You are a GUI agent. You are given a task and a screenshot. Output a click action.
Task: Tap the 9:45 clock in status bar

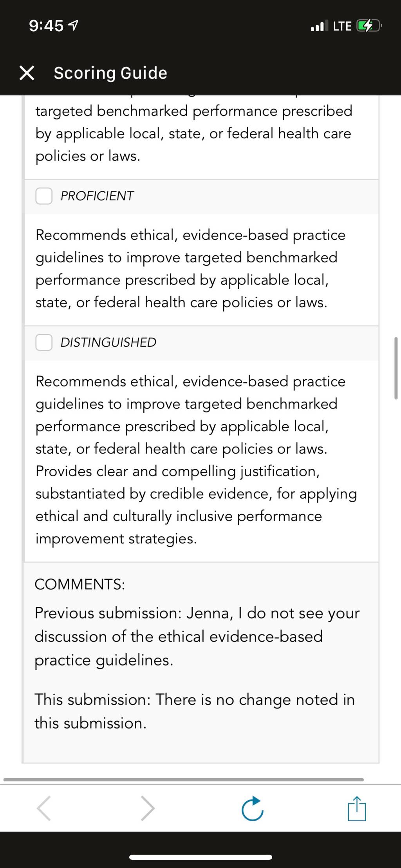pos(46,26)
